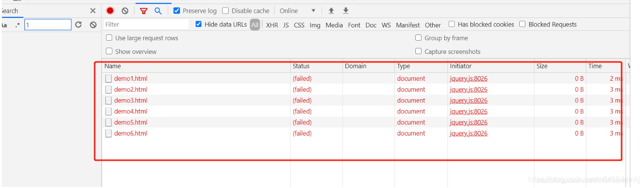Check Has blocked cookies option
The image size is (644, 188).
pos(452,24)
